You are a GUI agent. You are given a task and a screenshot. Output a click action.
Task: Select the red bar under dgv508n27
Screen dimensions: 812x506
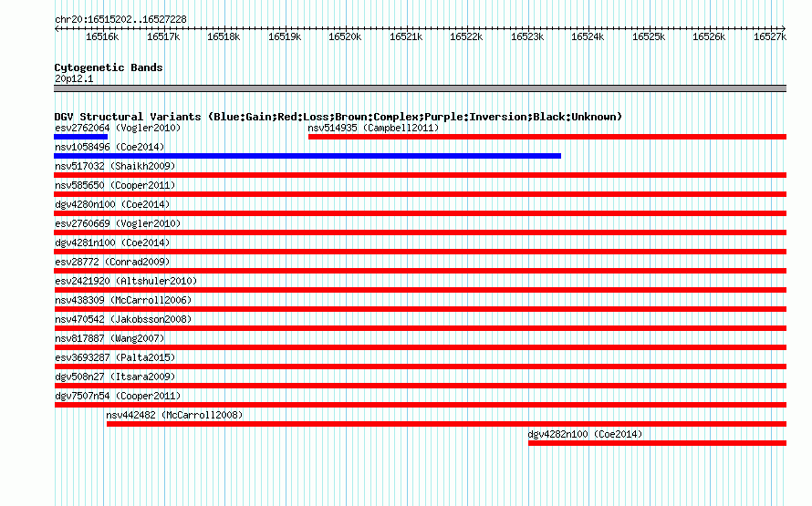coord(420,386)
